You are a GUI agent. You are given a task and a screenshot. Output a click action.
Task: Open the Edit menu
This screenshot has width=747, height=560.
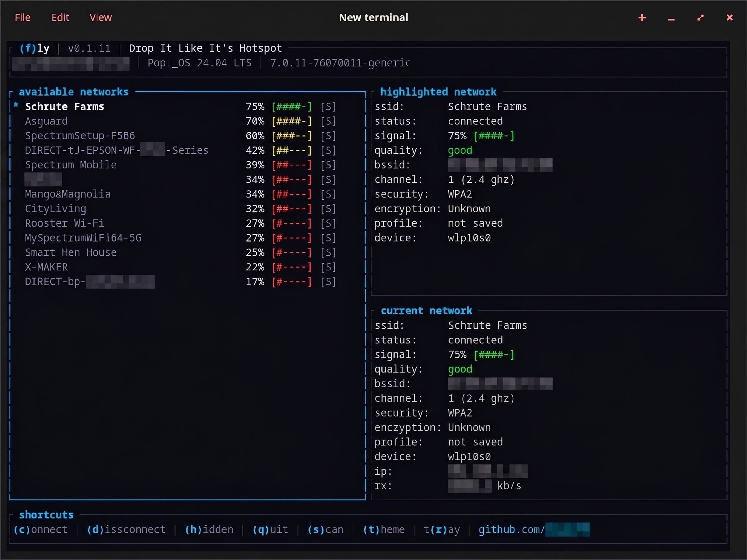coord(60,17)
